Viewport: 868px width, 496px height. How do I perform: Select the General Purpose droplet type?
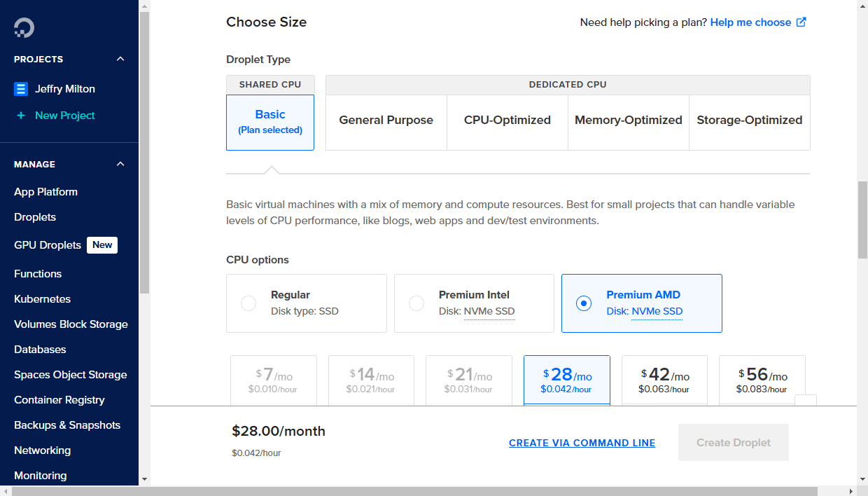tap(386, 120)
